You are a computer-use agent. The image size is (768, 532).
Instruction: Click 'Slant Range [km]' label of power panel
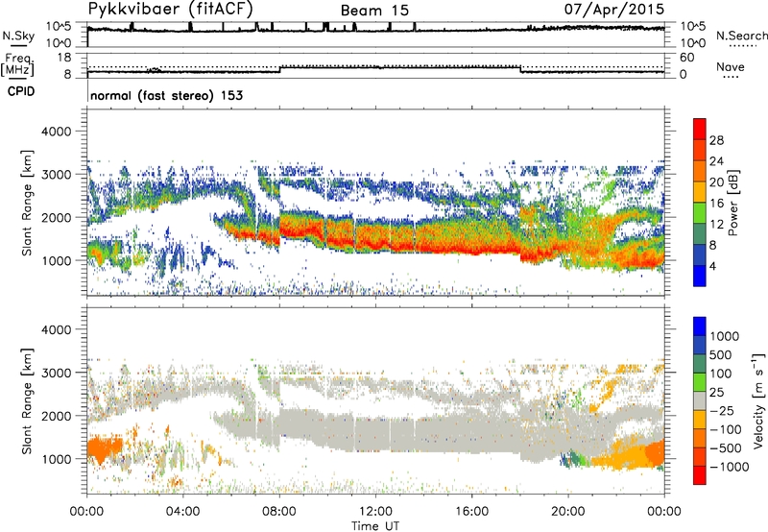27,203
